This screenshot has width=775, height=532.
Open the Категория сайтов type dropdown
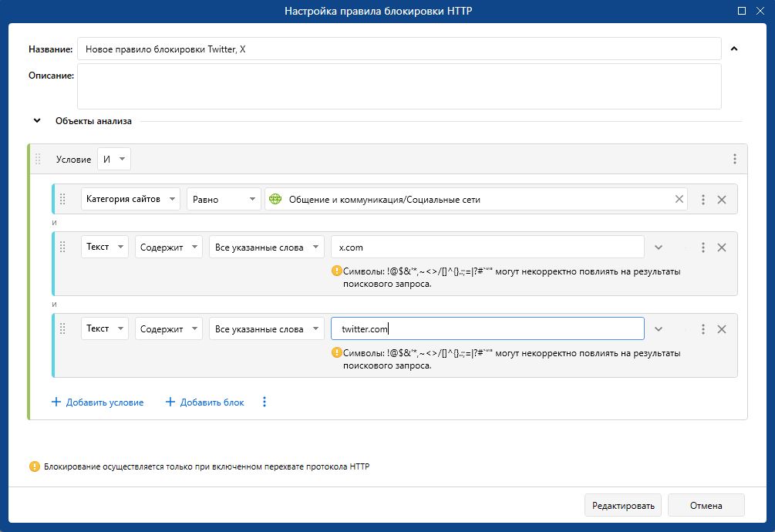click(x=130, y=199)
